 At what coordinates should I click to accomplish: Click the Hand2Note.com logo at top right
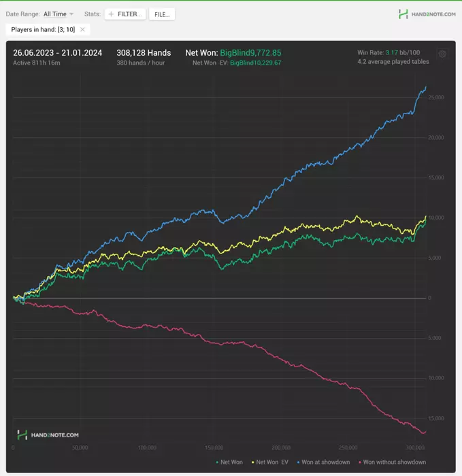click(x=427, y=14)
